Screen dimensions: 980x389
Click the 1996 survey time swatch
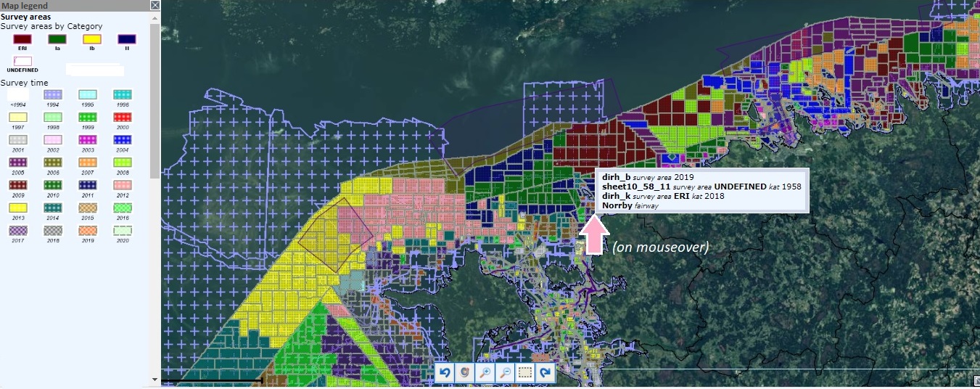click(123, 95)
